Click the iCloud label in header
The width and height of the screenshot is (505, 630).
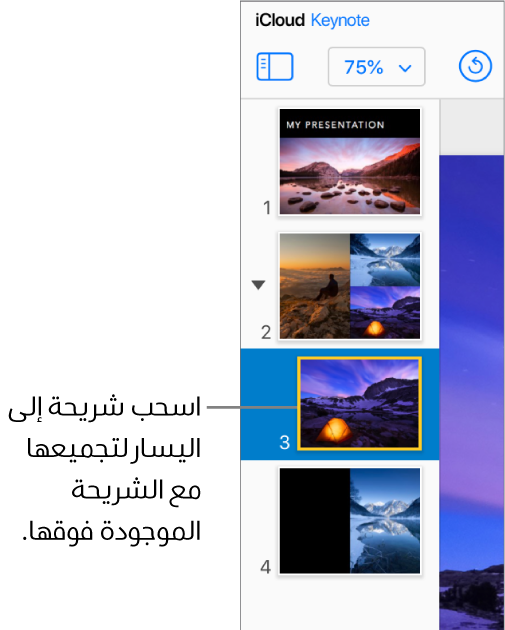[280, 20]
